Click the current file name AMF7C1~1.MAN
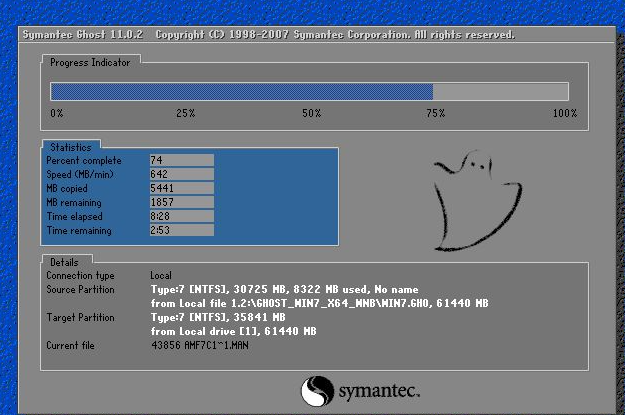625x415 pixels. coord(216,345)
